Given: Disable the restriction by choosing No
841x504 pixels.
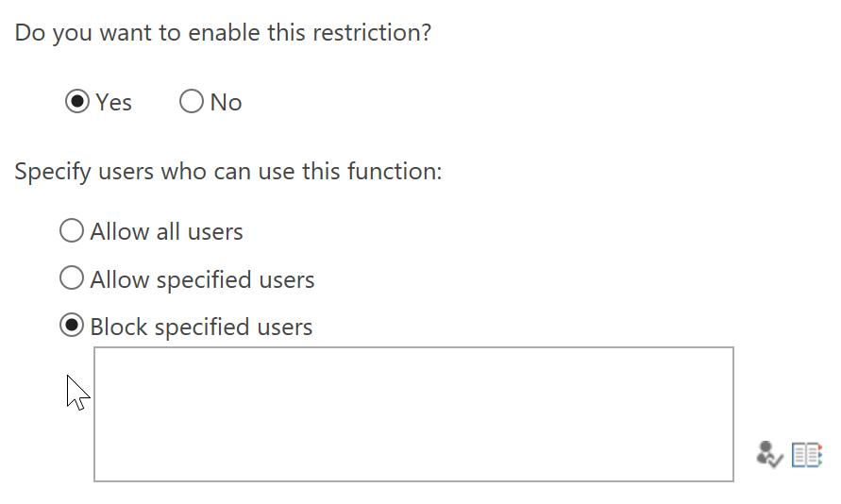Looking at the screenshot, I should [192, 101].
